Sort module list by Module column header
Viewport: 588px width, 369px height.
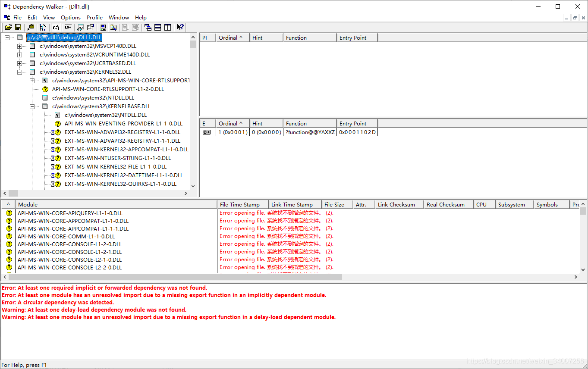tap(116, 204)
